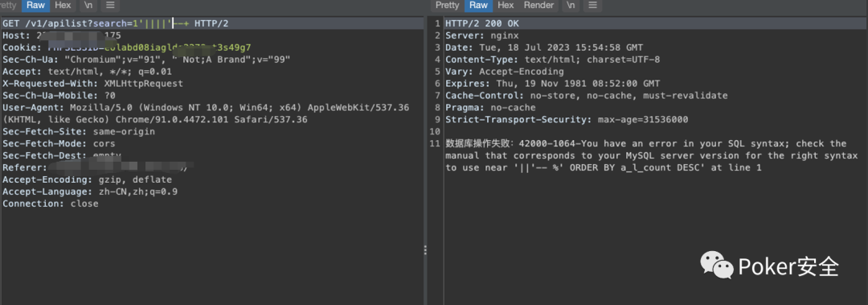Click the User-Agent header line
Image resolution: width=868 pixels, height=305 pixels.
[x=206, y=113]
